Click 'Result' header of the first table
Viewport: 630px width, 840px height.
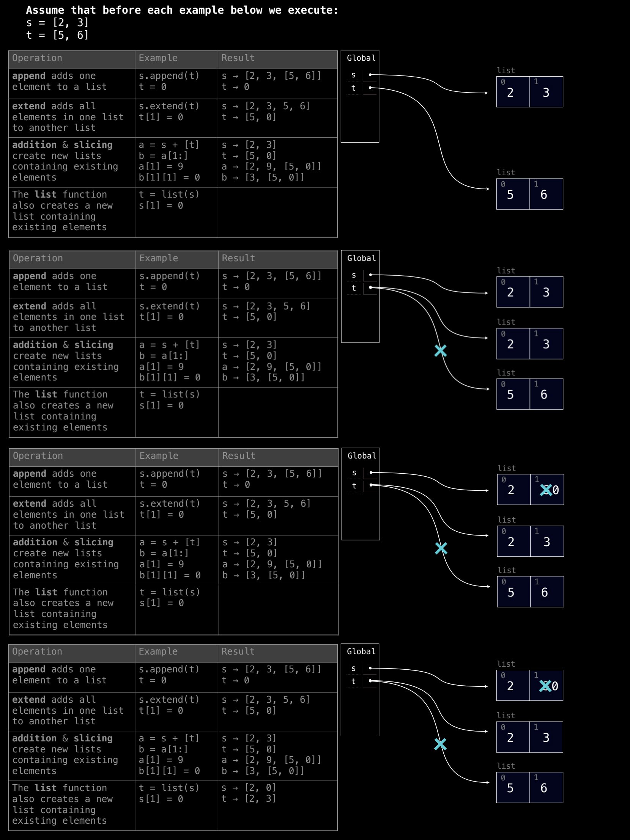click(x=238, y=58)
